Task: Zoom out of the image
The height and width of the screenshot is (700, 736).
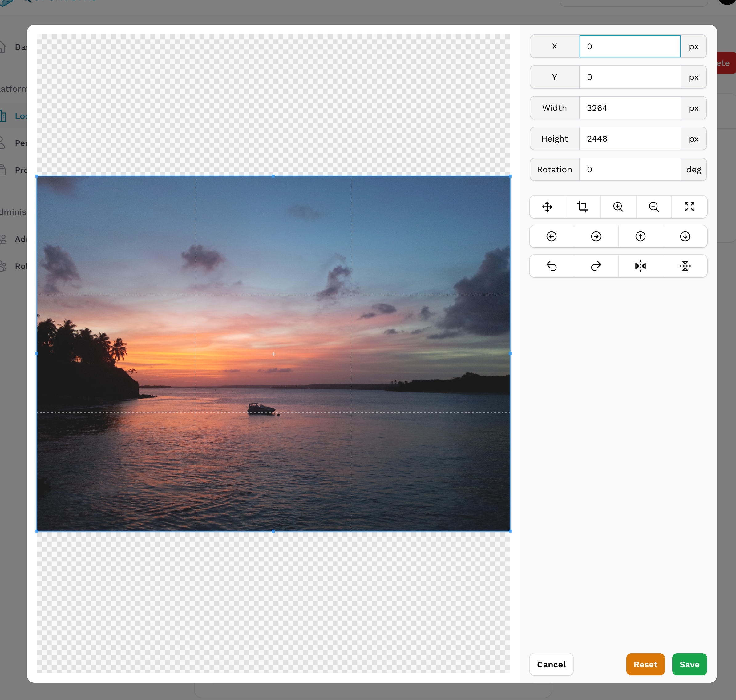Action: (x=653, y=207)
